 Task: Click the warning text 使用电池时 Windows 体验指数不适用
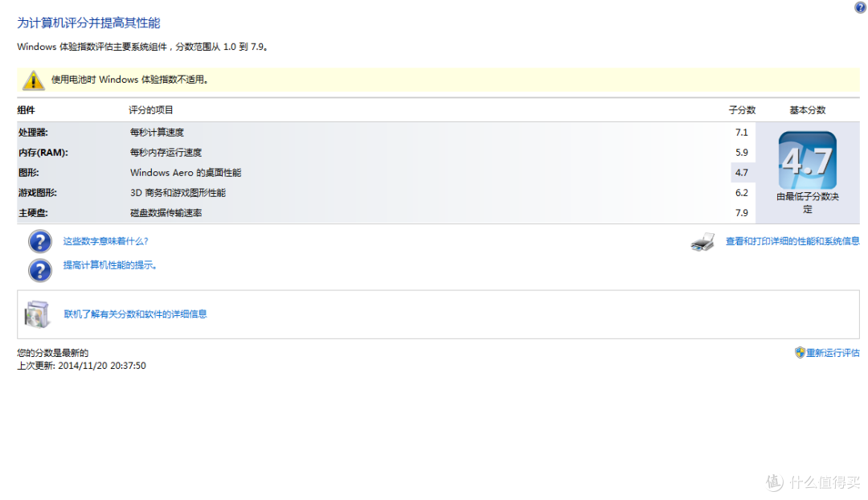[x=130, y=80]
